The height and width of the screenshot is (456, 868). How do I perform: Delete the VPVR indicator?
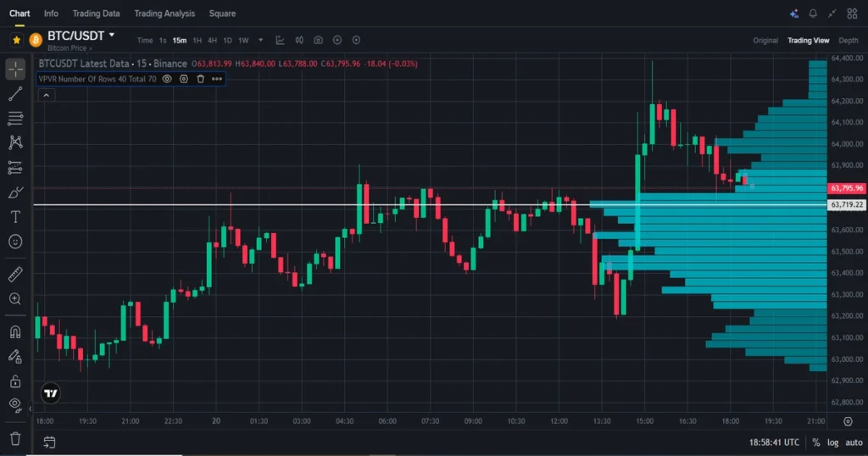200,79
